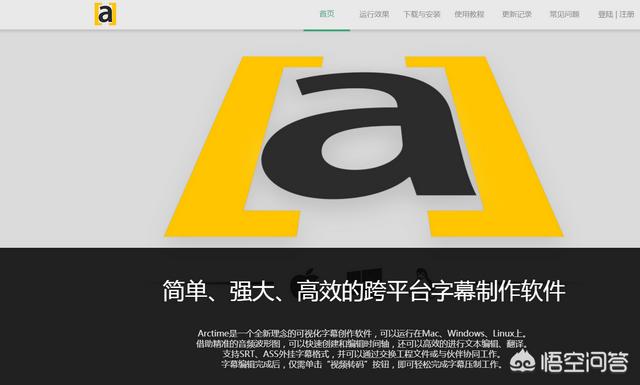This screenshot has height=385, width=640.
Task: Click the line starting 'Arctime是一个全新理念'
Action: click(x=363, y=334)
